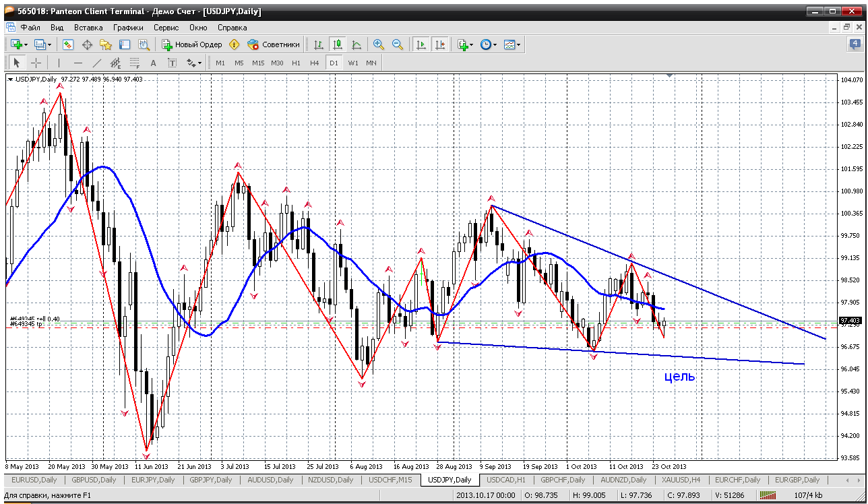Select the H4 timeframe
868x504 pixels.
314,63
